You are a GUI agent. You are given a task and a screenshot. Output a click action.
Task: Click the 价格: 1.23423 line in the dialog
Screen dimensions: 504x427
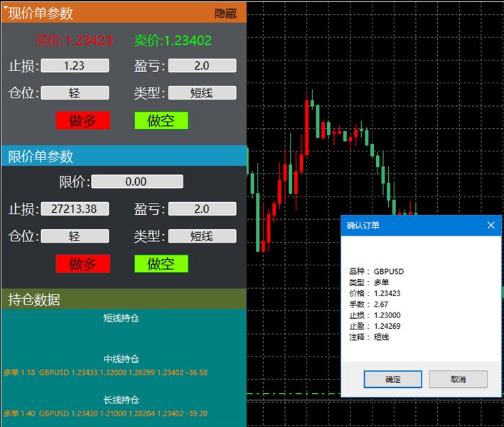(375, 293)
